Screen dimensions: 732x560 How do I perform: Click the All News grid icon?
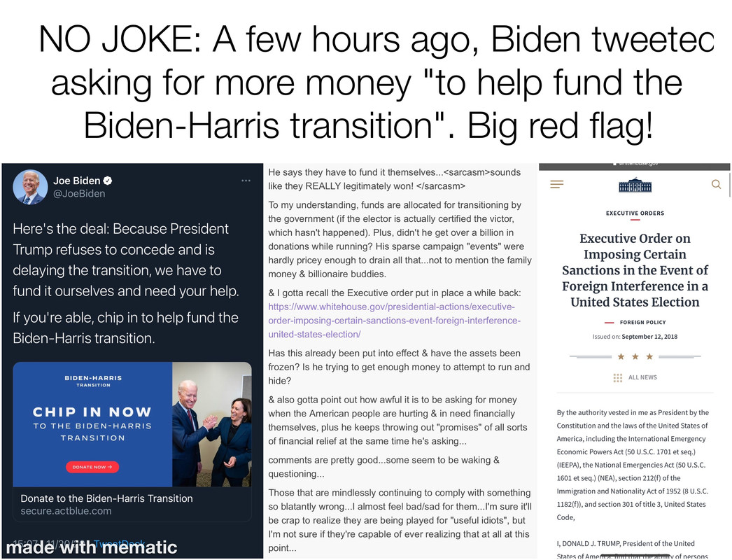pos(618,377)
